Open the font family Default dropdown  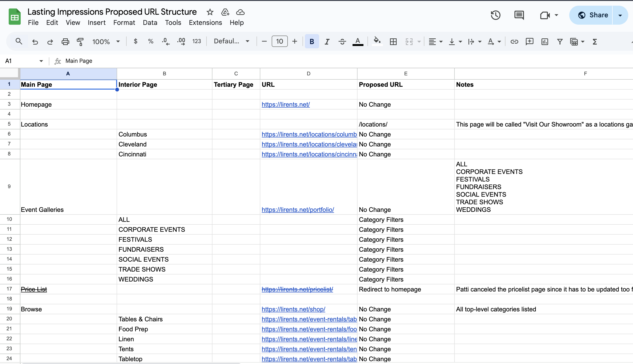[231, 41]
